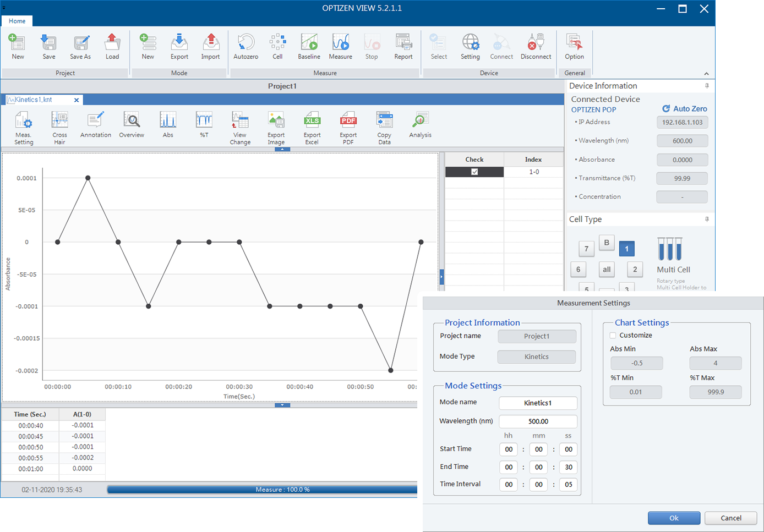The width and height of the screenshot is (764, 532).
Task: Edit the Wavelength 500.00 field
Action: (x=538, y=421)
